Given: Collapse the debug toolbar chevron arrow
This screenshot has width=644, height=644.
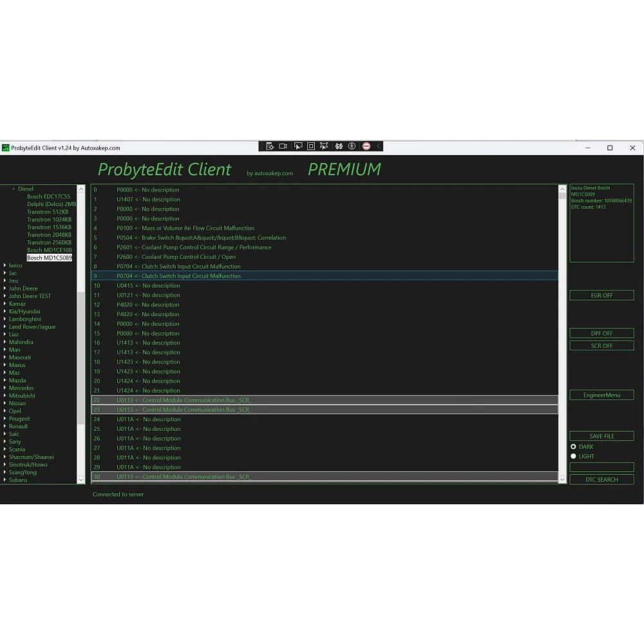Looking at the screenshot, I should (379, 146).
